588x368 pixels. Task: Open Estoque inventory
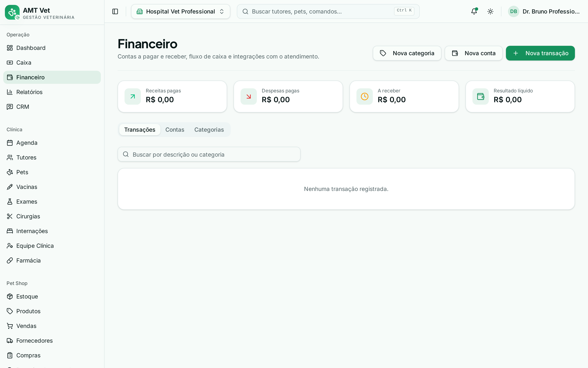click(52, 297)
